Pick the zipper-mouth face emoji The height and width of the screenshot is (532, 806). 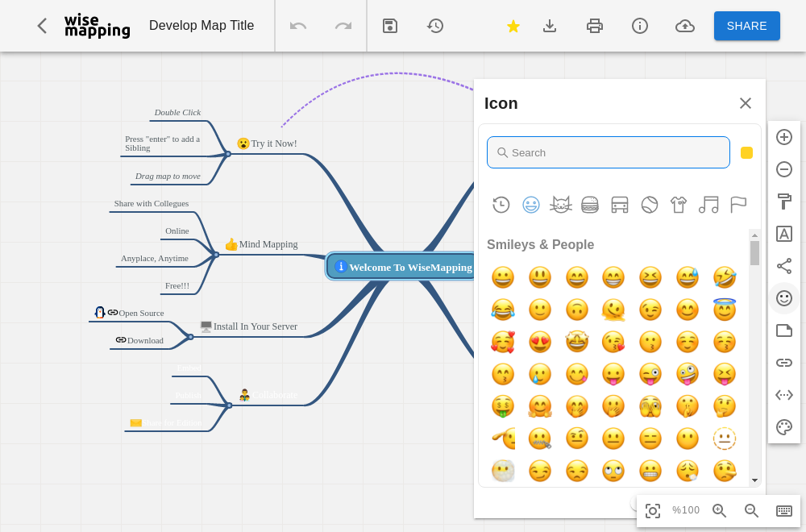click(x=540, y=438)
